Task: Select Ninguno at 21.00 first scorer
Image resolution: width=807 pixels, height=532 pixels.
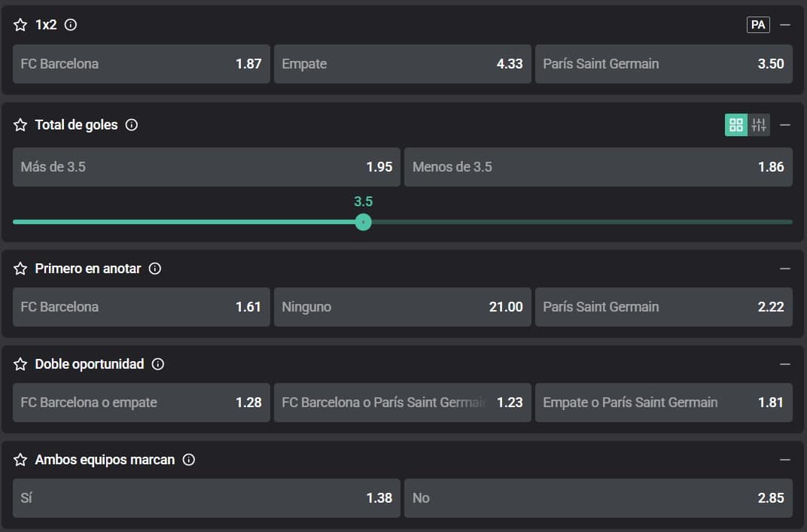Action: tap(402, 307)
